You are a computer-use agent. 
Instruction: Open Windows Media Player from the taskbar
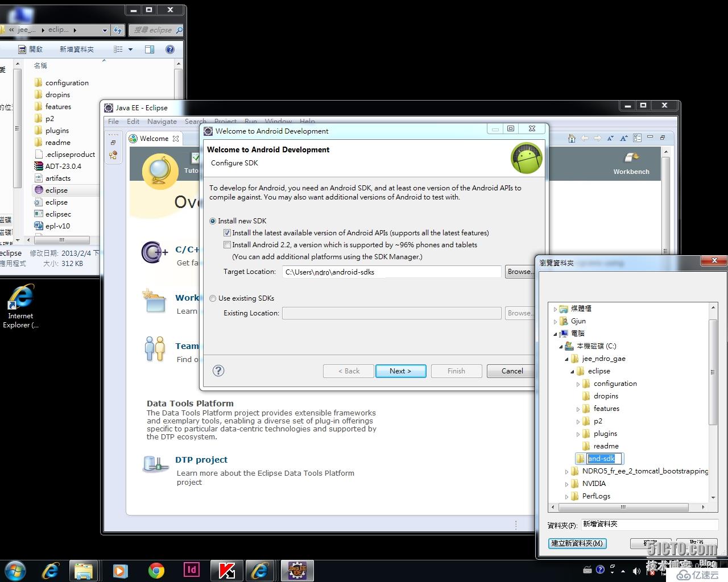point(120,570)
